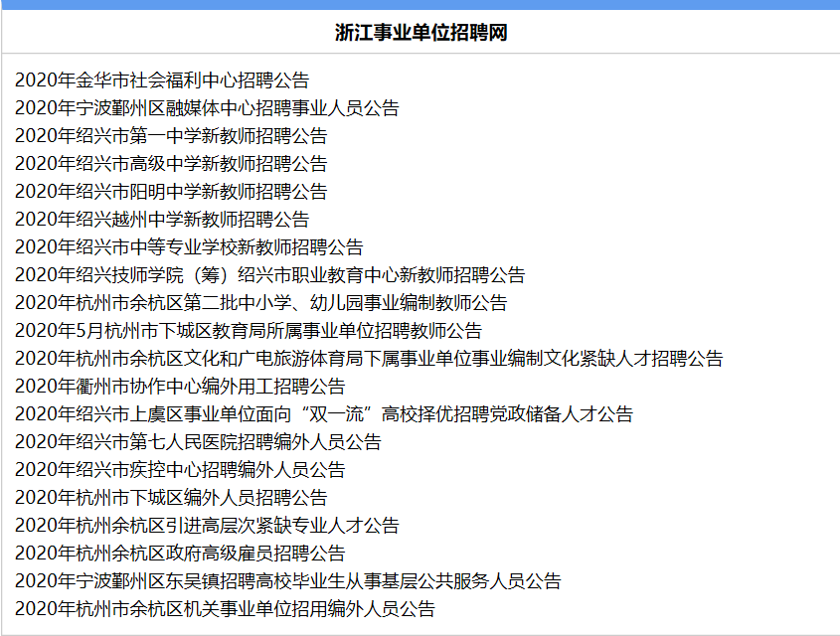840x636 pixels.
Task: Open 绍兴市高级中学新教师招聘公告
Action: pyautogui.click(x=171, y=164)
